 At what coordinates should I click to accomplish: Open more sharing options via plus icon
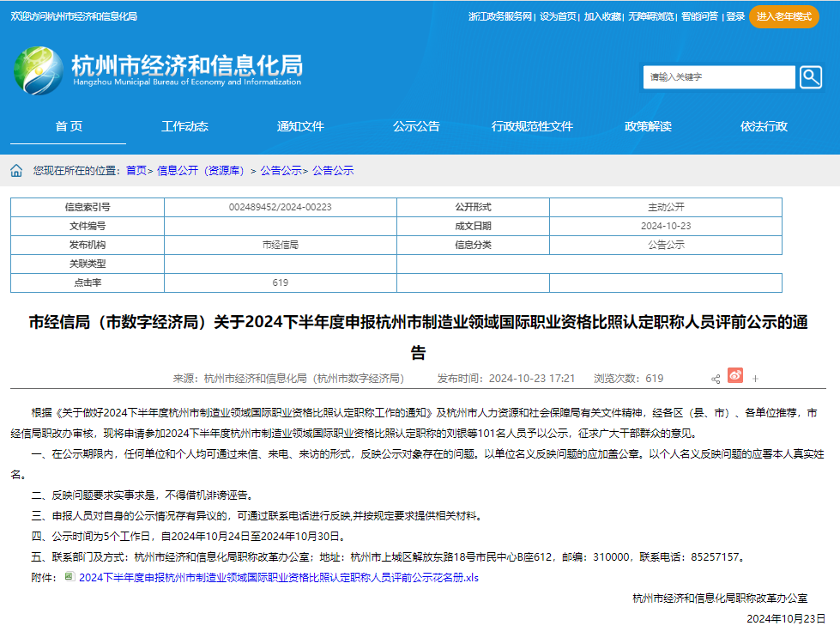point(755,379)
